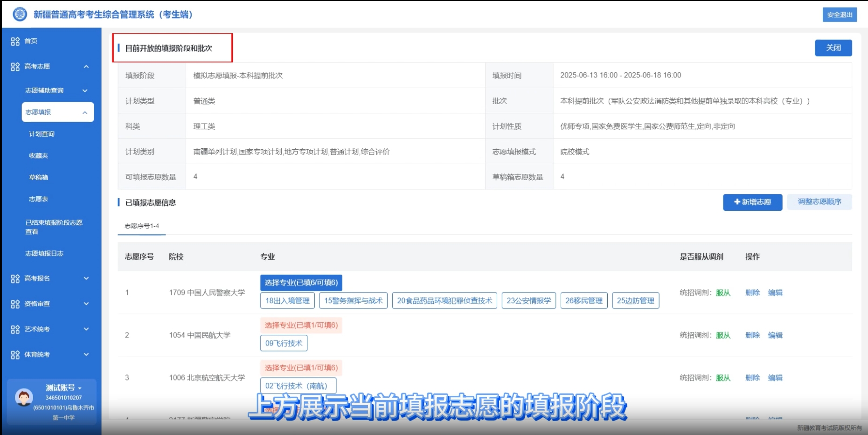Click 选择专业 button for 中国人民警察大学
Image resolution: width=868 pixels, height=435 pixels.
click(x=301, y=283)
